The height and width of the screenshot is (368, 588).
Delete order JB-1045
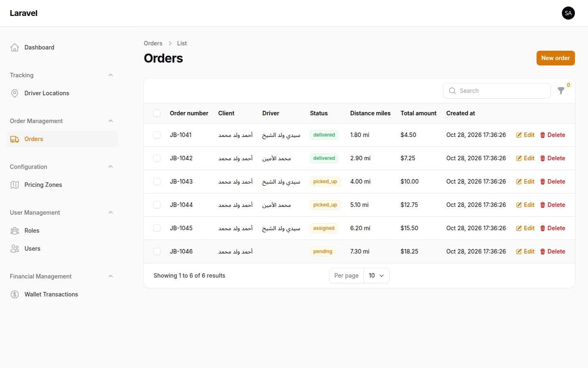[x=552, y=228]
